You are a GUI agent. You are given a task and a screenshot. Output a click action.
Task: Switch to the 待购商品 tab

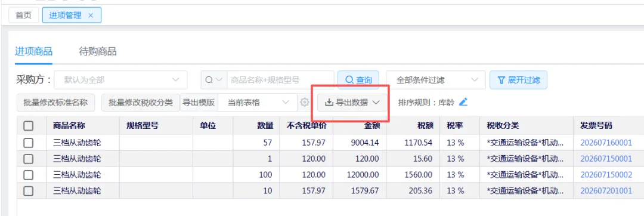(x=98, y=52)
